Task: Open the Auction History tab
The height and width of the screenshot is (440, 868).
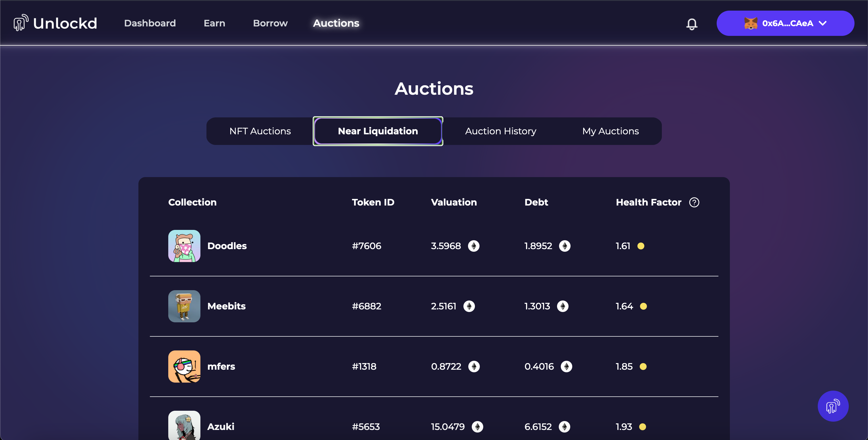Action: [500, 131]
